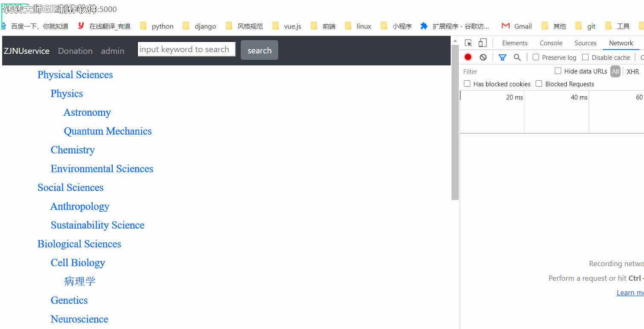Viewport: 644px width, 329px height.
Task: Open the python bookmarks folder
Action: (x=157, y=26)
